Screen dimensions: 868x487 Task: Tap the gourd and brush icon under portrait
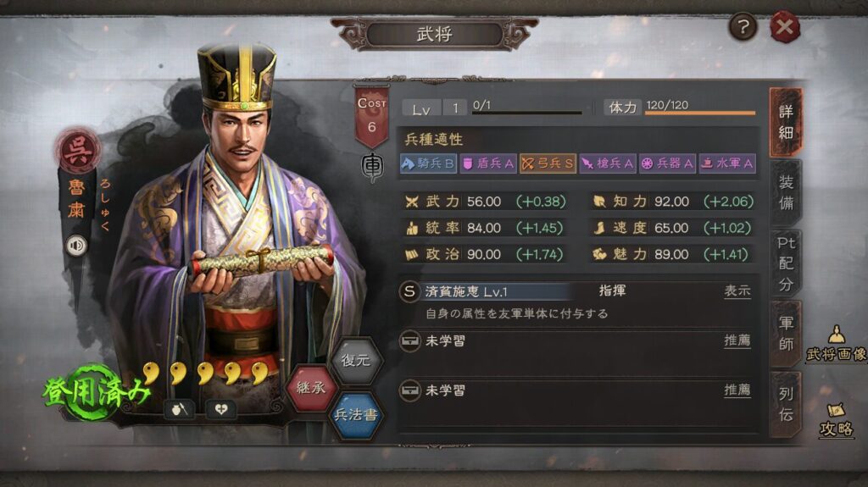179,410
